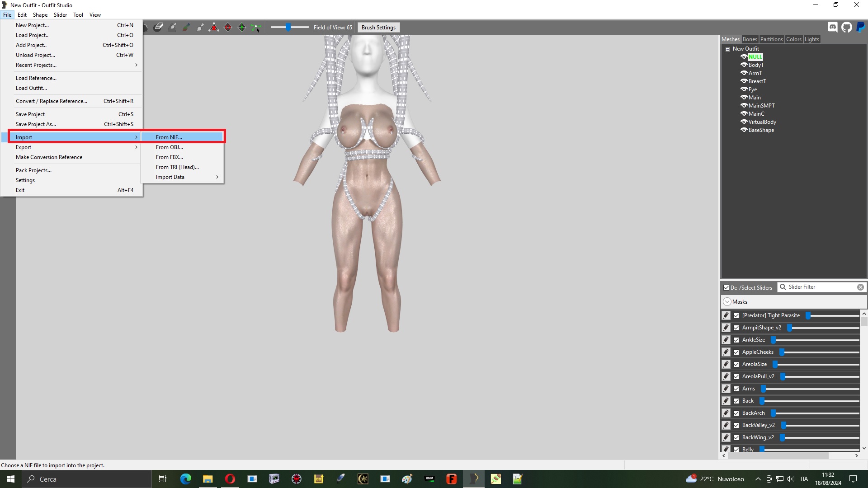Toggle visibility of the BreastT mesh
868x488 pixels.
coord(744,81)
